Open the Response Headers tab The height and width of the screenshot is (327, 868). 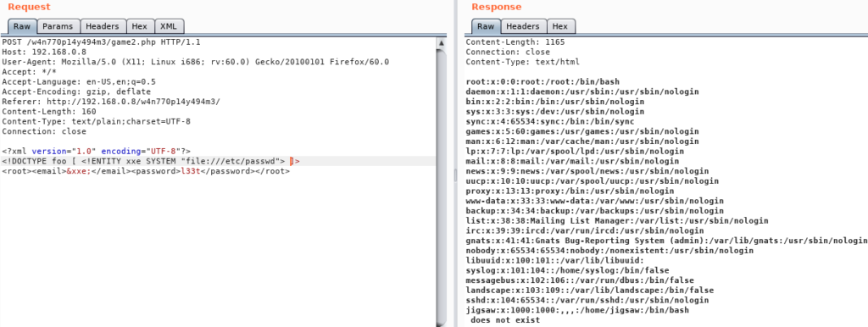(523, 26)
